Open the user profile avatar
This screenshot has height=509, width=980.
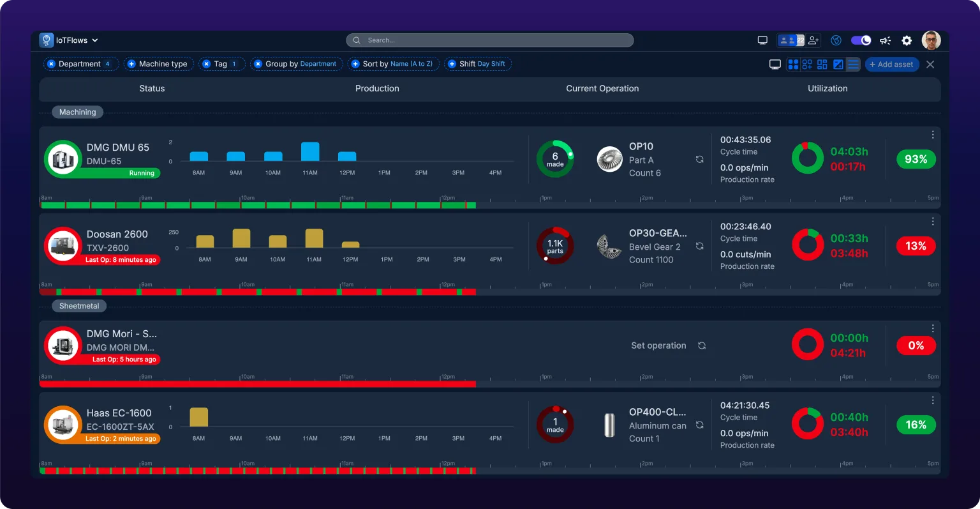931,40
